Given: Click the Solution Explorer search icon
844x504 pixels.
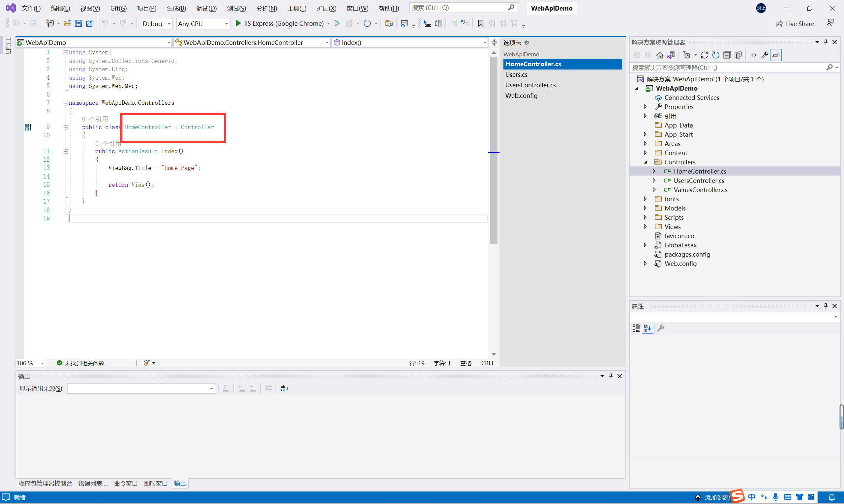Looking at the screenshot, I should (x=829, y=67).
